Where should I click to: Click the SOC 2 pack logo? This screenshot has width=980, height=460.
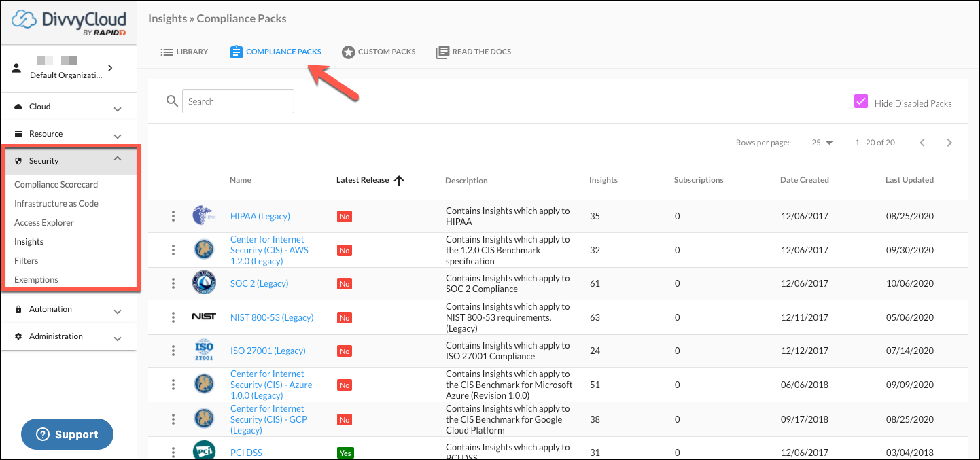(204, 283)
